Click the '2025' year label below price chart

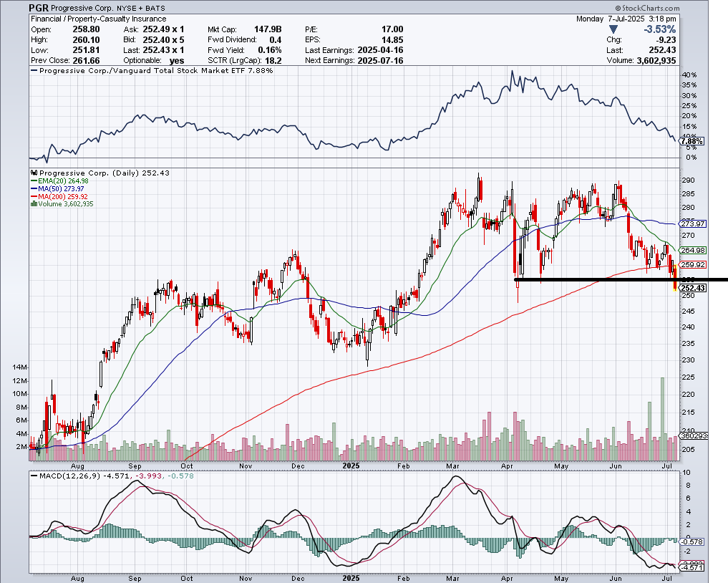(x=351, y=466)
